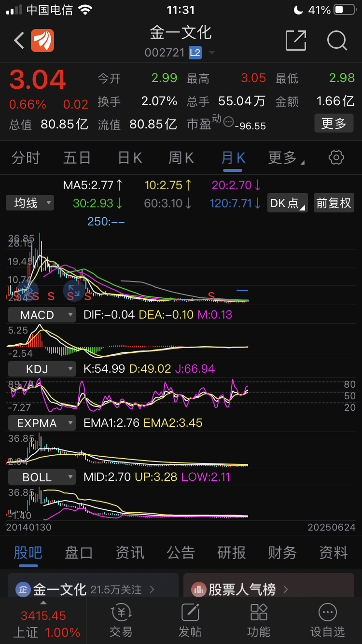
Task: Tap the 金一文化 enterprise badge icon
Action: [x=22, y=589]
